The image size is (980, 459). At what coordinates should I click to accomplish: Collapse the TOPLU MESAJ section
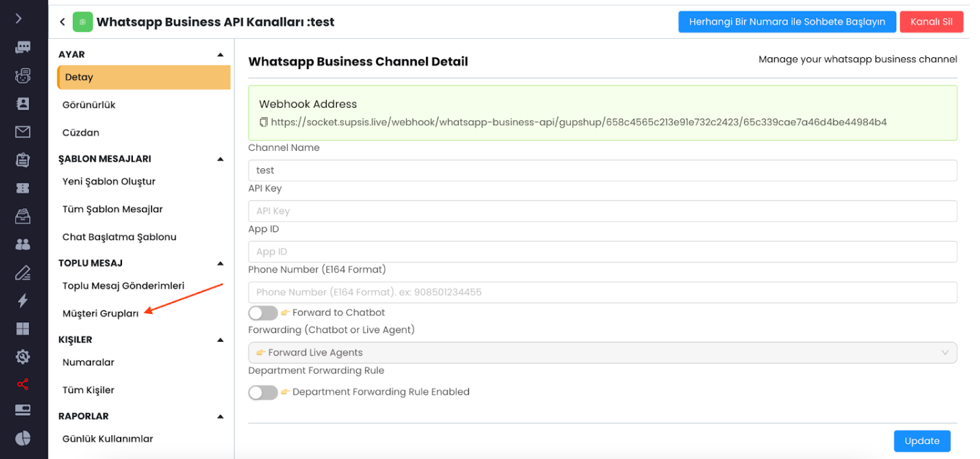pos(220,263)
